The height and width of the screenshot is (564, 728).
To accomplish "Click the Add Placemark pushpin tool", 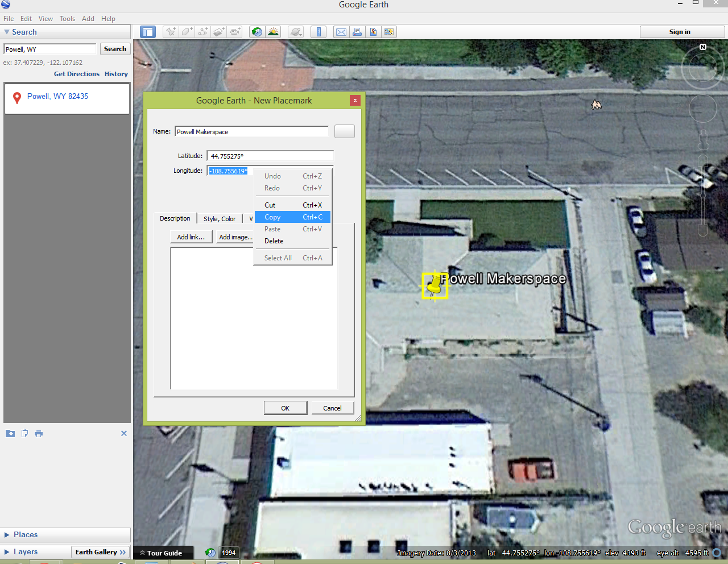I will pos(171,32).
